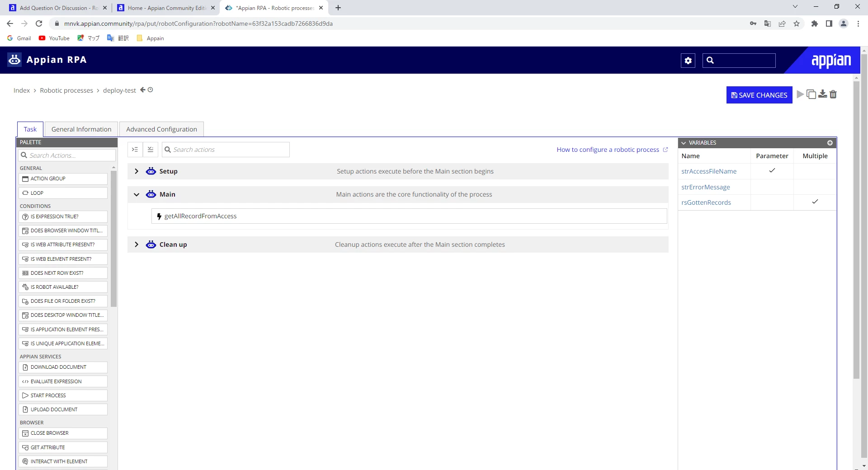Screen dimensions: 868x470
Task: Reload the browser page
Action: (39, 23)
